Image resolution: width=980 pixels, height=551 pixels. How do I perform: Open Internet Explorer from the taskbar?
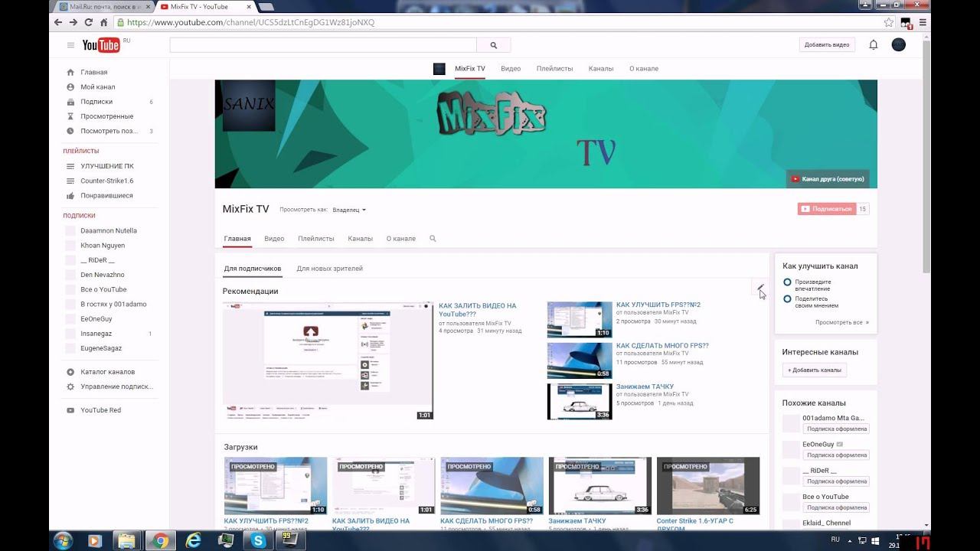click(x=193, y=541)
